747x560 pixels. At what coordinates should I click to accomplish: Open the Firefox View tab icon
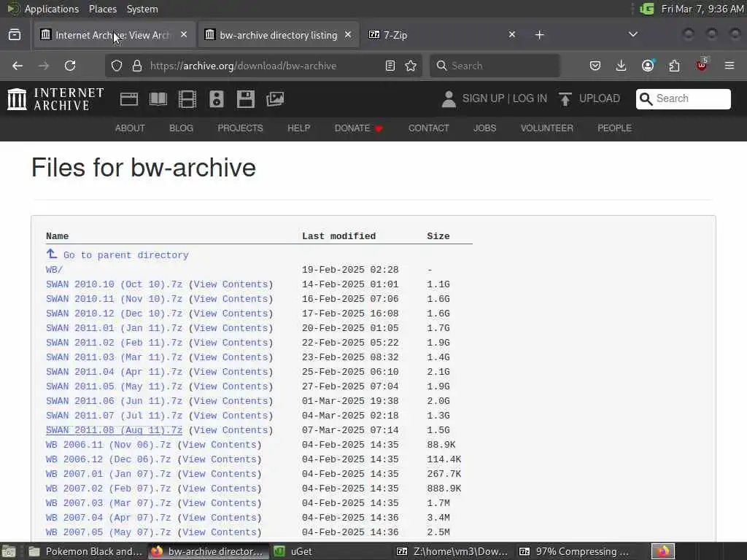(x=15, y=35)
